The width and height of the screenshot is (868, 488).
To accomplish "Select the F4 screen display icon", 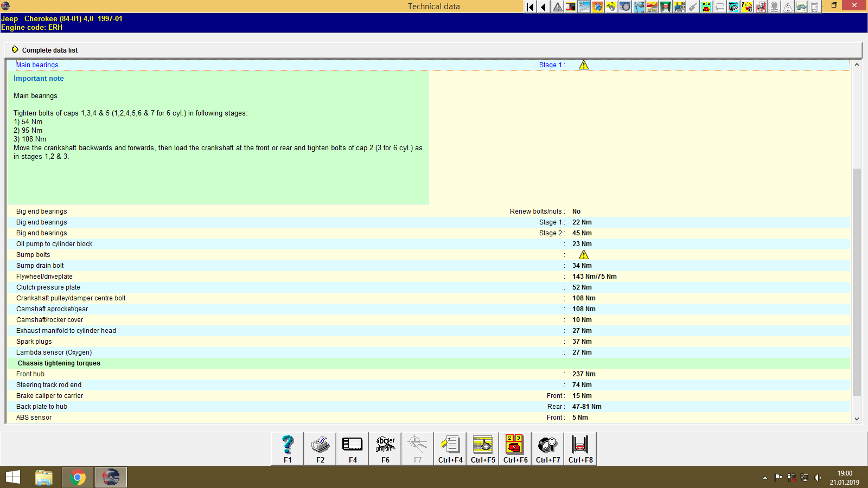I will tap(352, 448).
